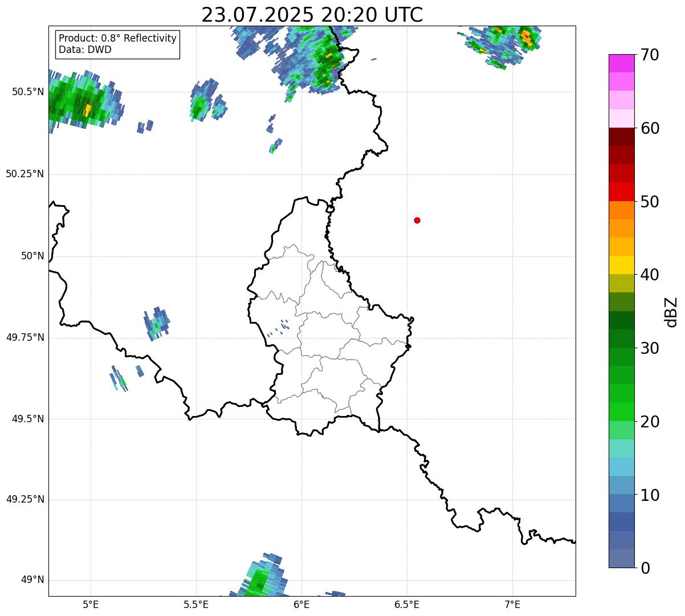Click the 'Product: 0.8° Reflectivity' label
Screen dimensions: 685x616
coord(118,38)
